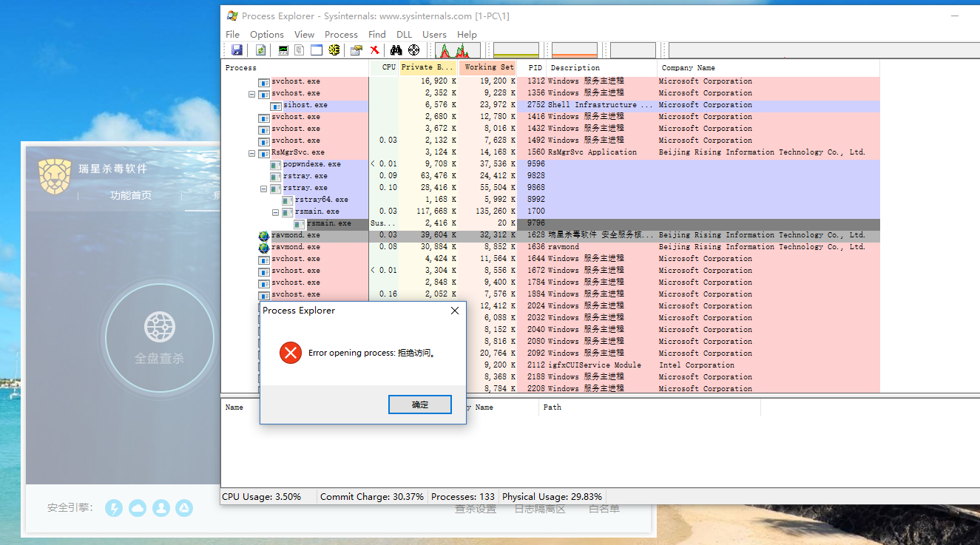Viewport: 980px width, 545px height.
Task: Open 查杀设置 in the Rising window
Action: pos(476,509)
